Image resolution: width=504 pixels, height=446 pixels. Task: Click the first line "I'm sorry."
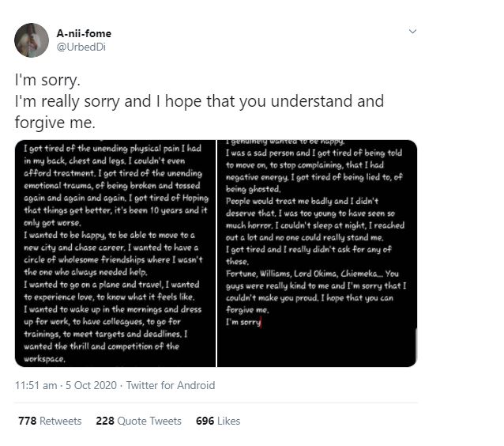coord(47,81)
